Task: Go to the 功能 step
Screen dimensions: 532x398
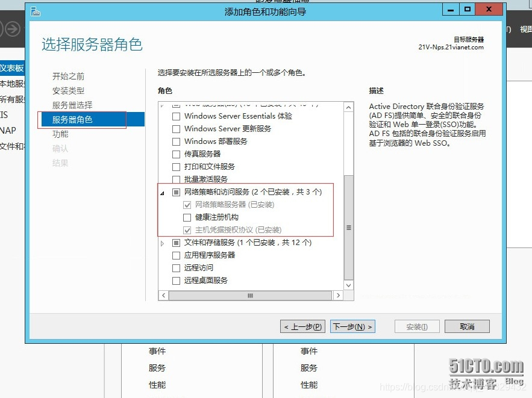Action: click(x=60, y=134)
